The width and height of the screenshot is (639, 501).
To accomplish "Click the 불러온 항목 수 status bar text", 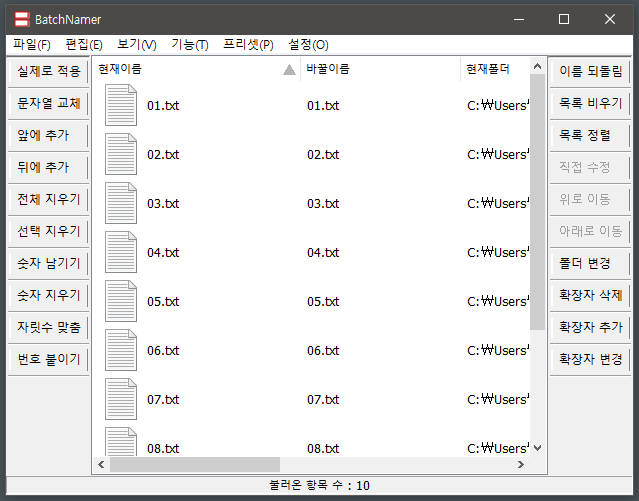I will (320, 485).
